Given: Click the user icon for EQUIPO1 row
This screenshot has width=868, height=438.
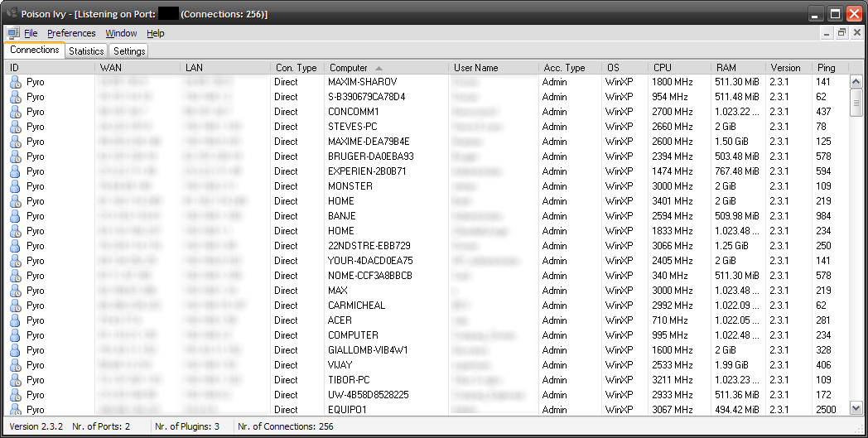Looking at the screenshot, I should 16,410.
